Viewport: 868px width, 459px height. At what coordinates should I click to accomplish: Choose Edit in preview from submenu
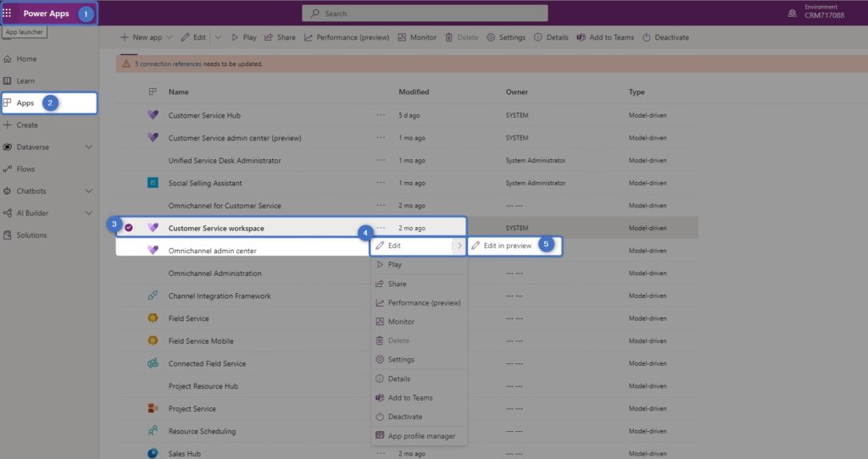(x=514, y=246)
